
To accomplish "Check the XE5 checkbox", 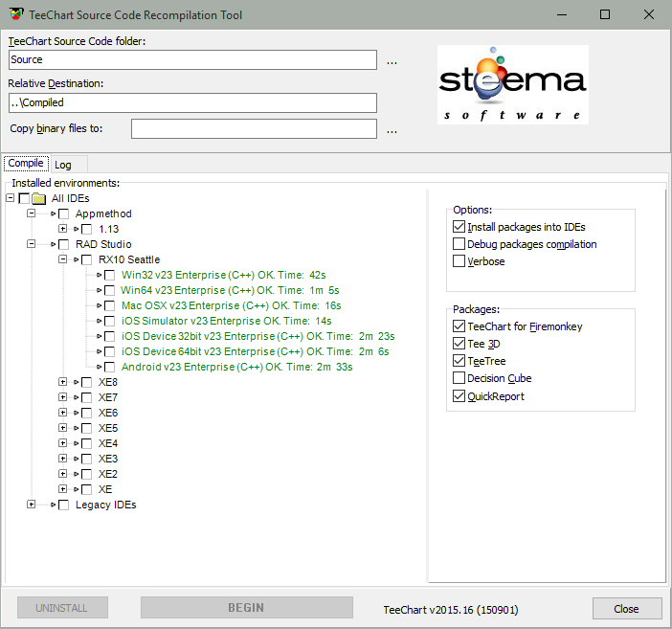I will coord(86,428).
